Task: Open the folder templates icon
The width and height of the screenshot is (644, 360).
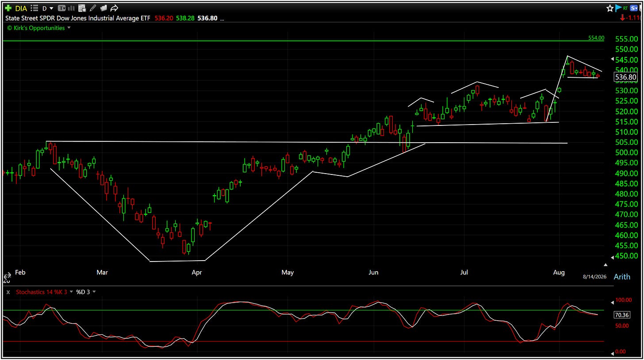Action: pos(103,8)
